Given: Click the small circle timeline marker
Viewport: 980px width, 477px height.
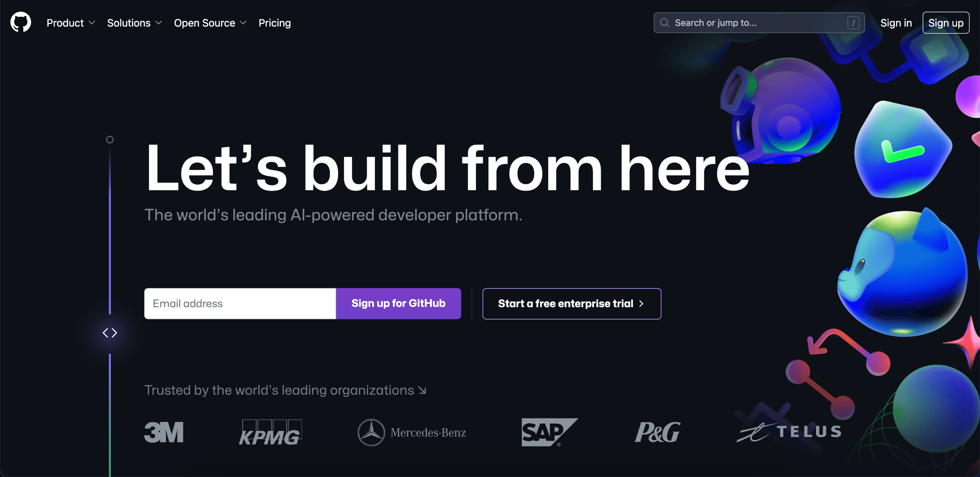Looking at the screenshot, I should (110, 140).
